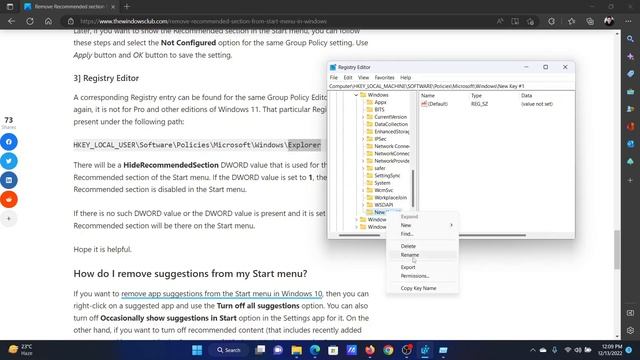Open File Explorer from the taskbar
The width and height of the screenshot is (640, 360).
point(296,350)
